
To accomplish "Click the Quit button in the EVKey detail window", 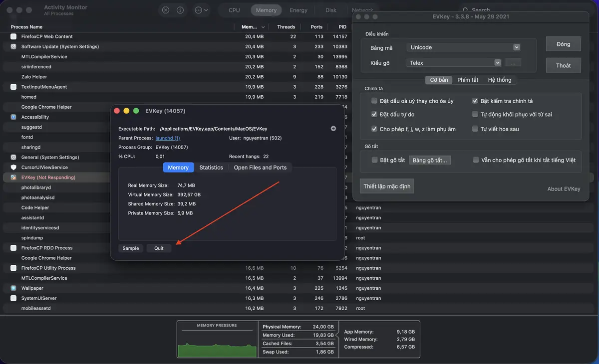I will pos(159,248).
